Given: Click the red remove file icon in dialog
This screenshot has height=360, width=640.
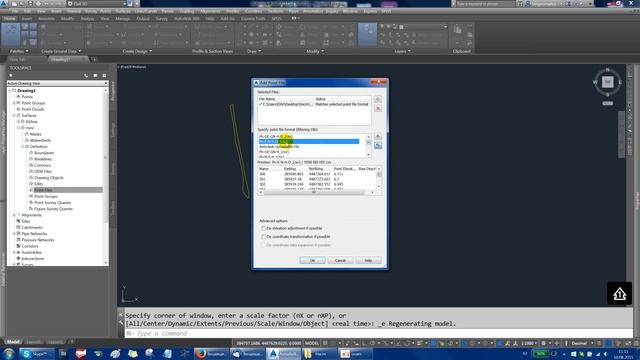Looking at the screenshot, I should pos(378,108).
